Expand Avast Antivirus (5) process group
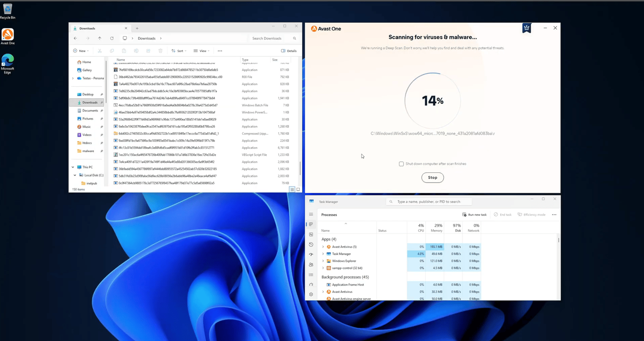 [x=323, y=247]
